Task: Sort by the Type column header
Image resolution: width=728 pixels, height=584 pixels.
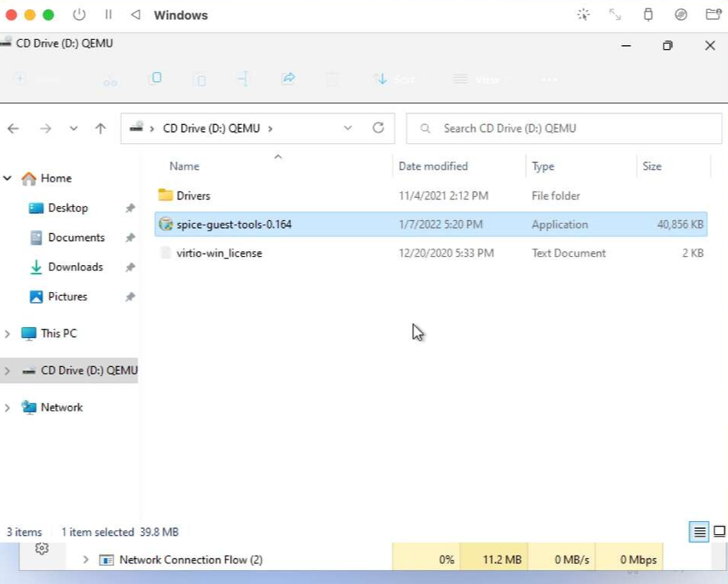Action: pyautogui.click(x=543, y=166)
